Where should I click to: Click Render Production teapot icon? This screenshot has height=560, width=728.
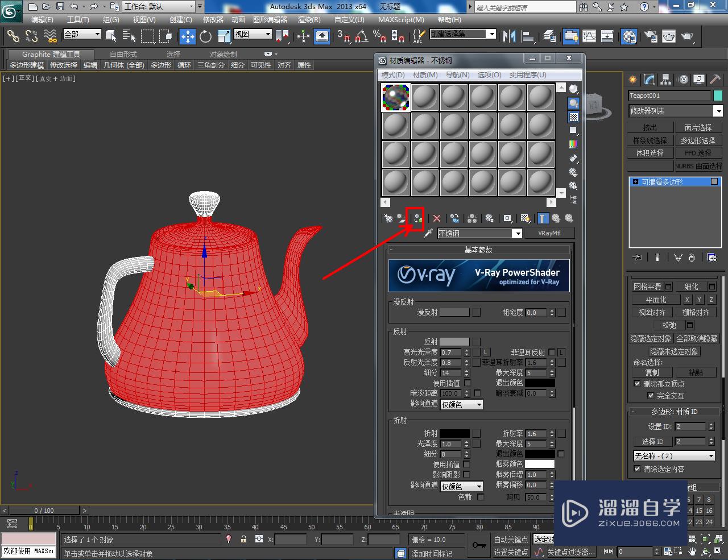click(688, 36)
